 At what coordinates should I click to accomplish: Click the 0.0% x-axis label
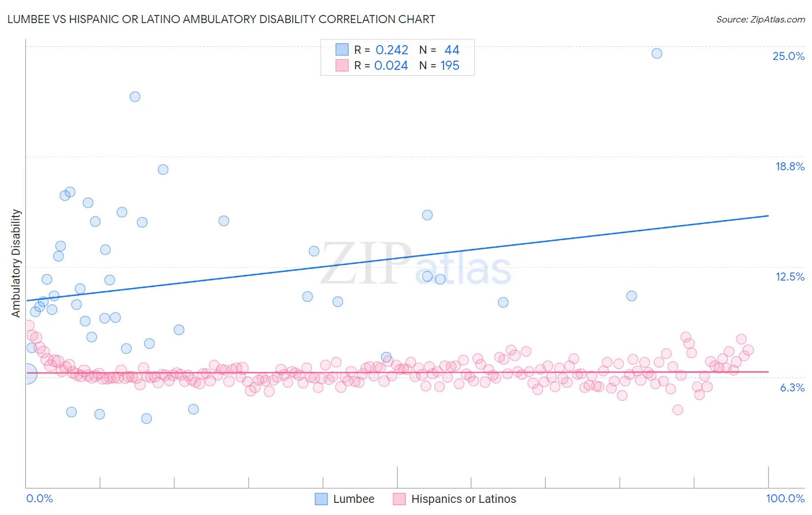point(39,498)
